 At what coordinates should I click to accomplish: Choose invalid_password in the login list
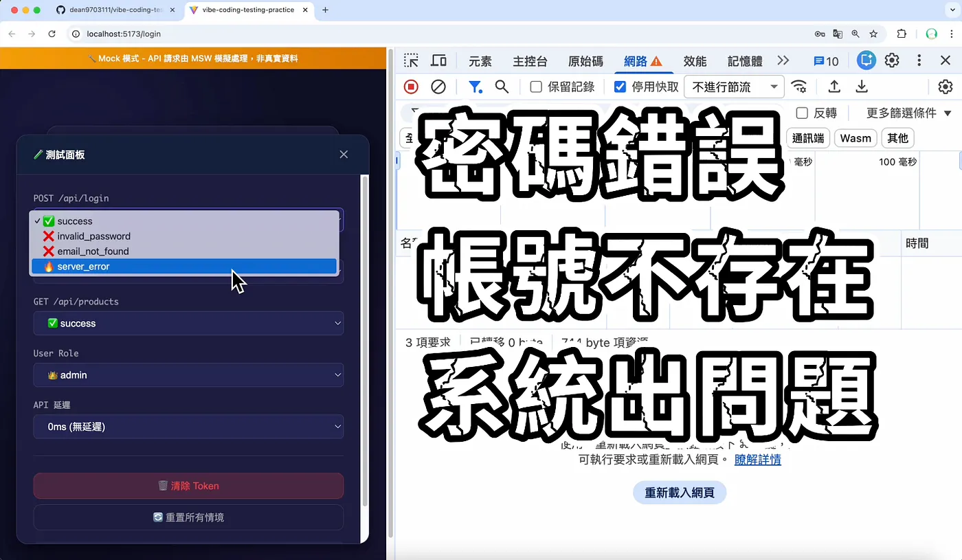click(184, 236)
